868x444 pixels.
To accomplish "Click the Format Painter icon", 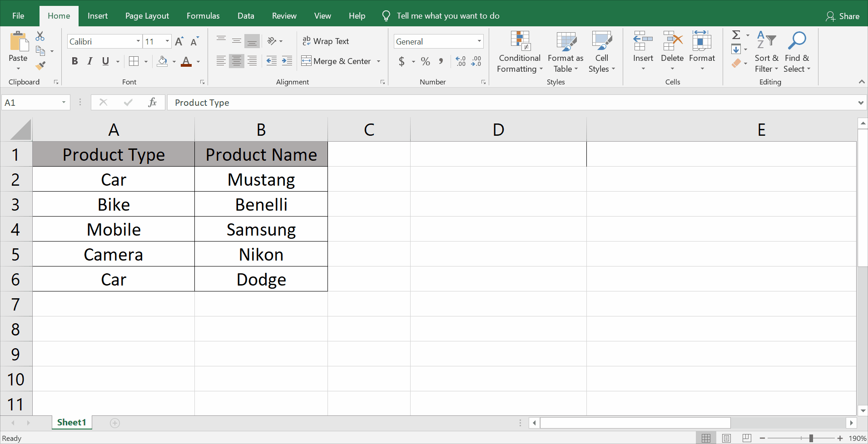I will (40, 65).
